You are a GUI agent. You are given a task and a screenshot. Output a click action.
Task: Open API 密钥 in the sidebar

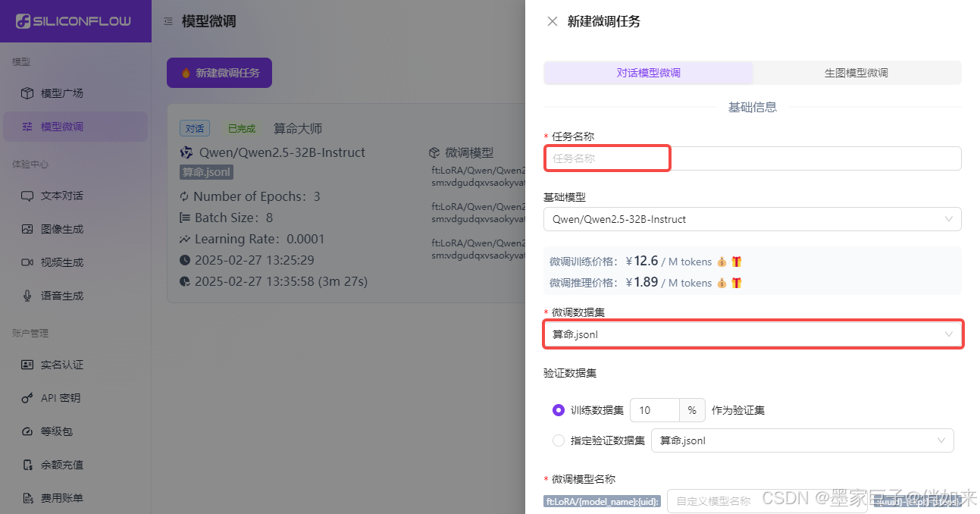point(75,398)
